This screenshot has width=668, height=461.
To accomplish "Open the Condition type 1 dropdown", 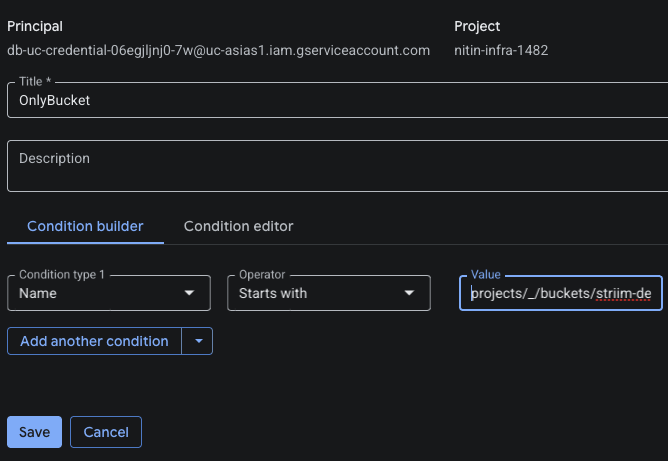I will pos(109,293).
